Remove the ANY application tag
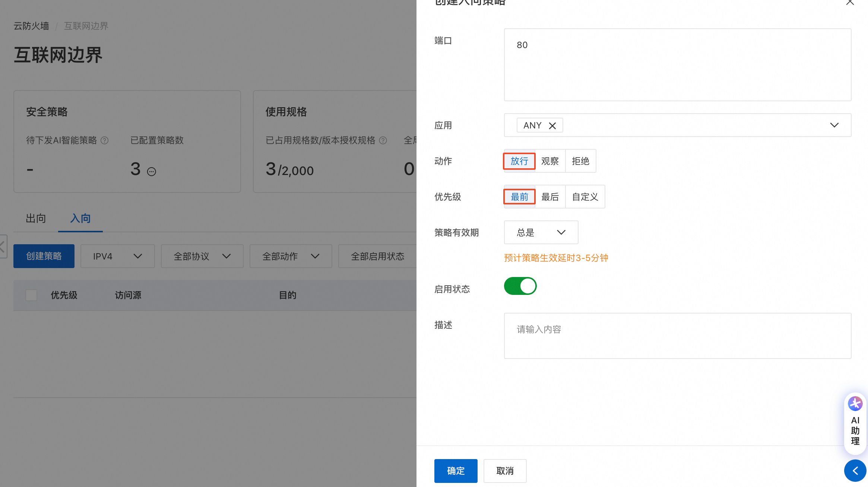The image size is (868, 487). point(552,126)
